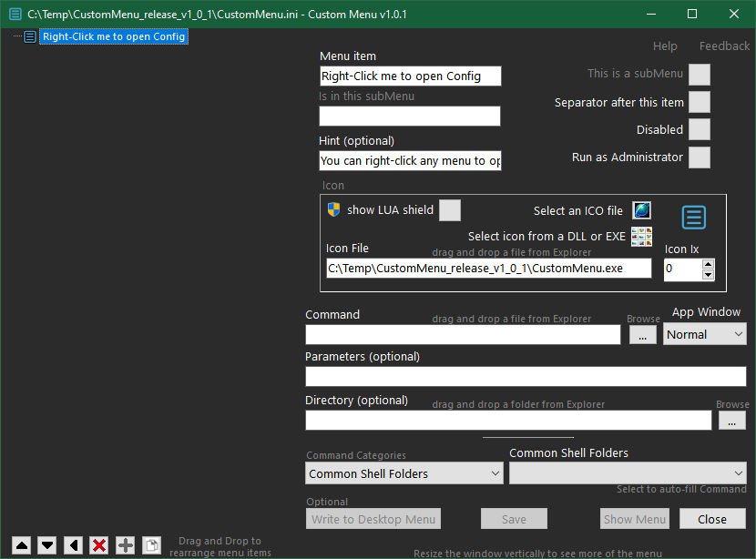The height and width of the screenshot is (559, 756).
Task: Click the move item down arrow button
Action: point(47,545)
